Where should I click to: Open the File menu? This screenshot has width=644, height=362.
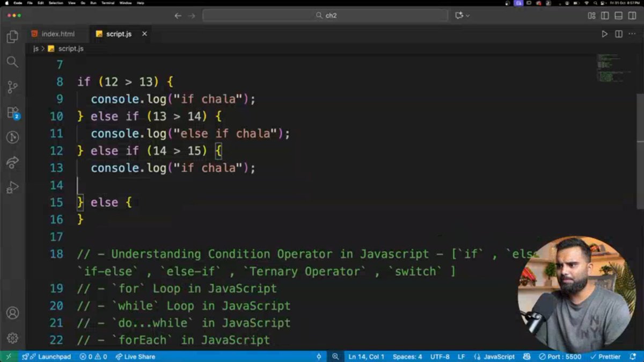[30, 3]
